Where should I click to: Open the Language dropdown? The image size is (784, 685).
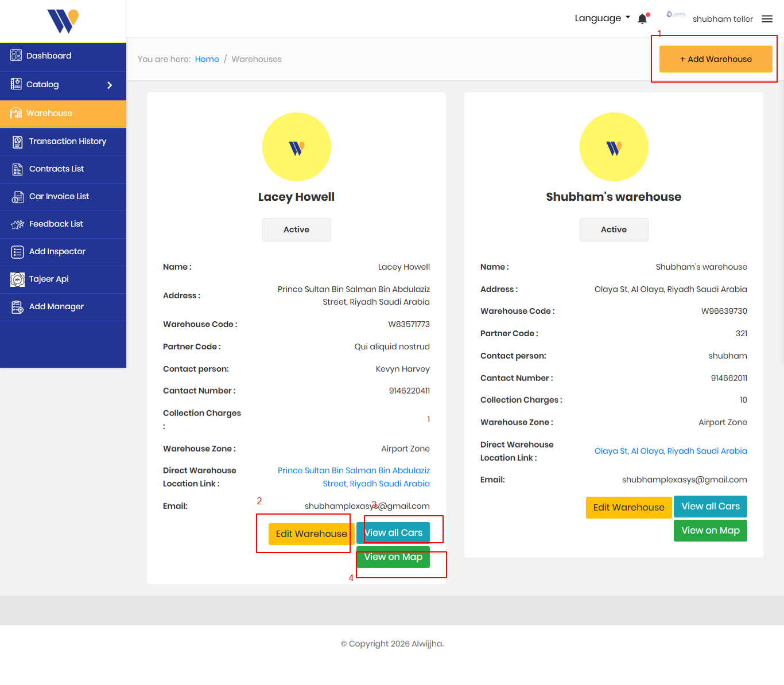click(x=602, y=18)
